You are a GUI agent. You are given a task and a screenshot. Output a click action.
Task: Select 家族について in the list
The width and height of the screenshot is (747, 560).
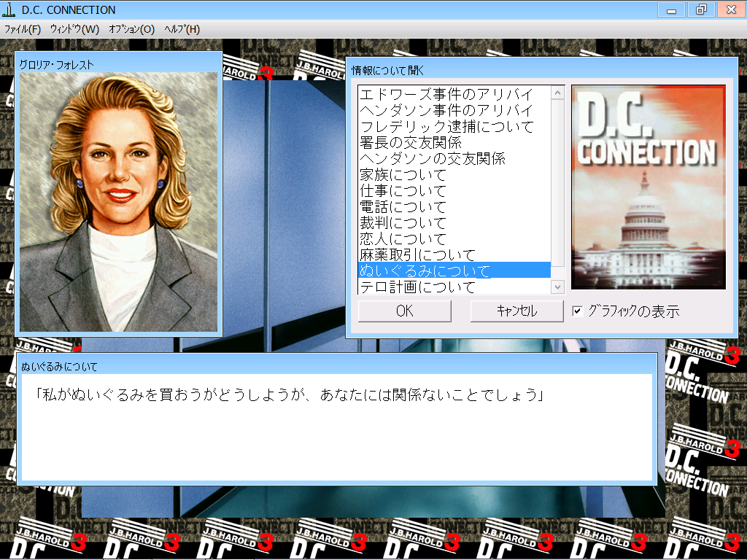(x=454, y=175)
